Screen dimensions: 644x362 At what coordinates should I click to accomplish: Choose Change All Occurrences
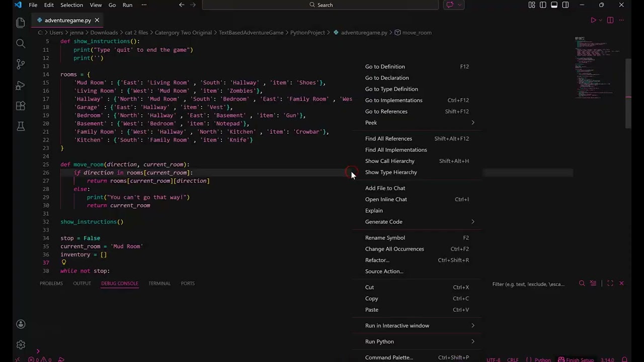click(417, 249)
